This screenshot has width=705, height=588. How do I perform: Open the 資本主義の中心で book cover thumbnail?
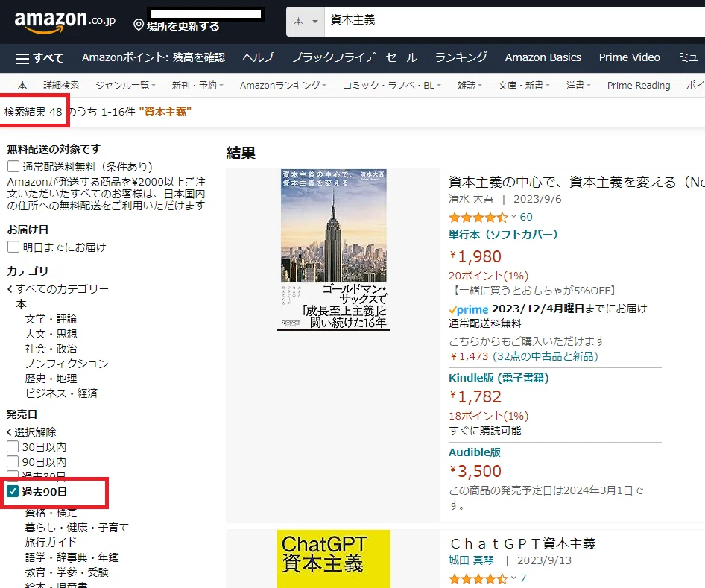pyautogui.click(x=333, y=250)
